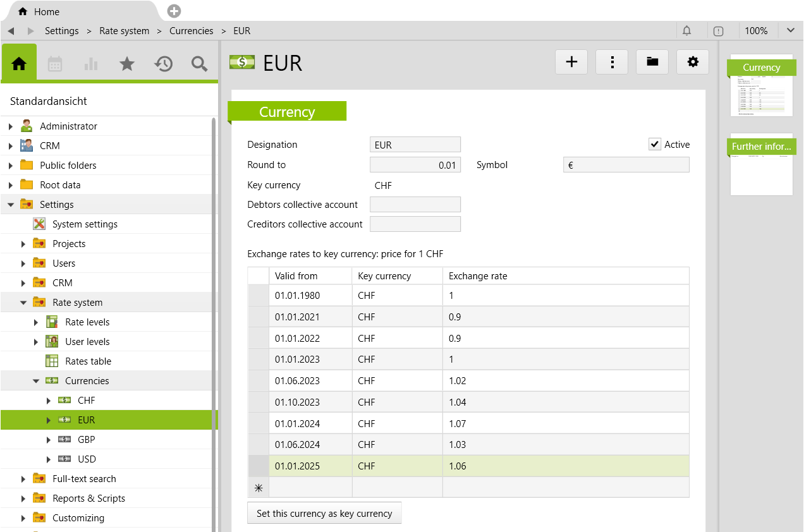
Task: Open the history clock icon
Action: point(163,63)
